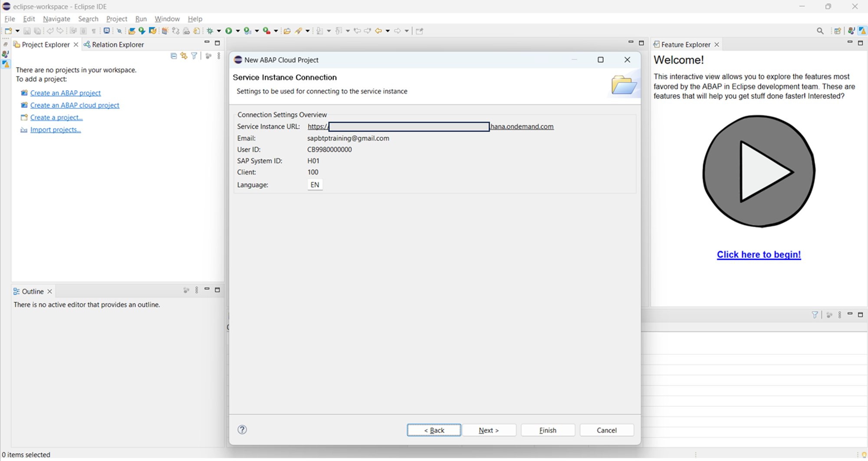The height and width of the screenshot is (461, 868).
Task: Click the Service Instance URL link
Action: [521, 127]
